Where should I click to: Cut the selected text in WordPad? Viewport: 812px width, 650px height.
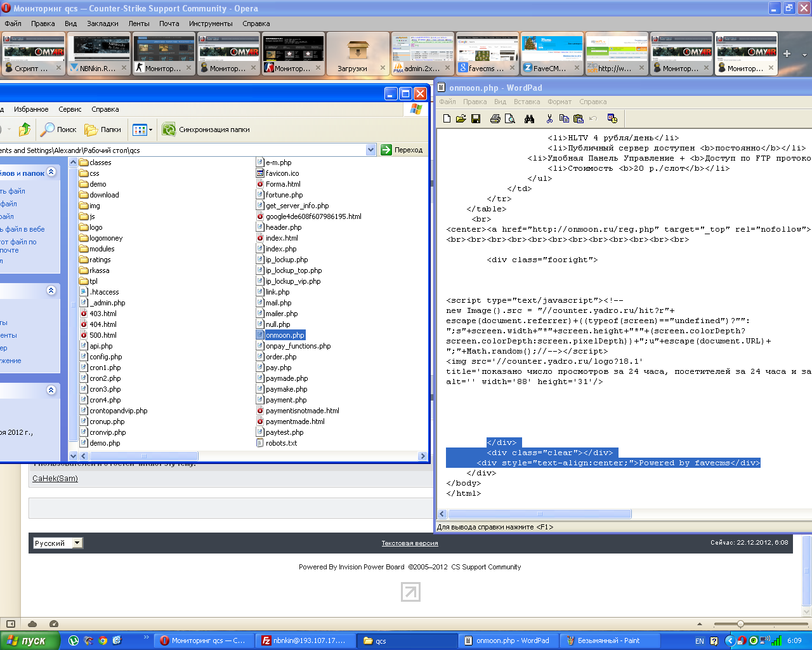coord(549,119)
